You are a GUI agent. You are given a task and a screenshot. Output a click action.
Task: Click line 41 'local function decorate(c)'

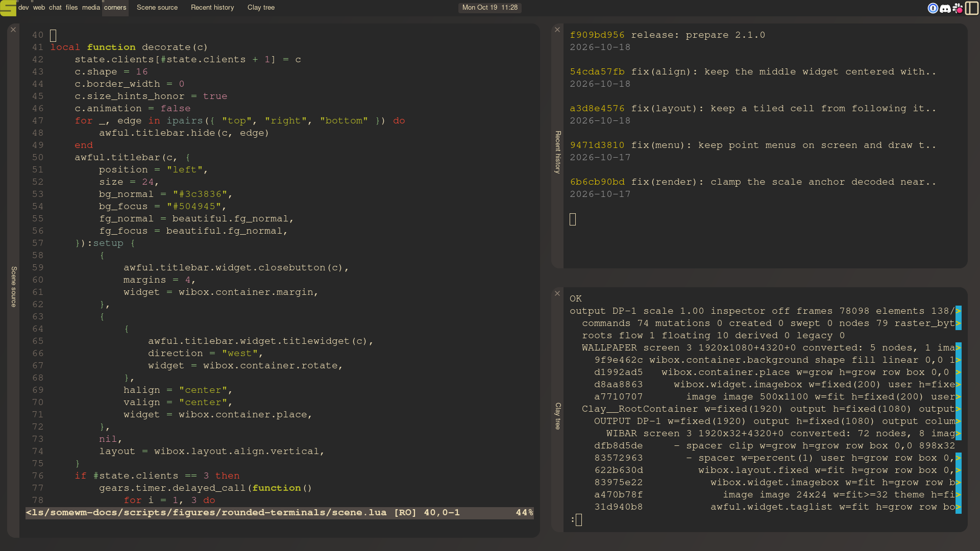[129, 47]
